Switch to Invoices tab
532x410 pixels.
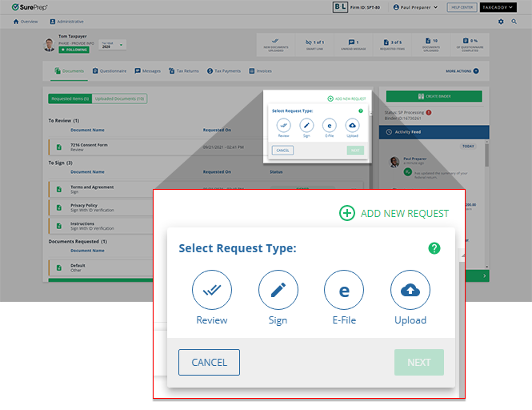pyautogui.click(x=261, y=71)
